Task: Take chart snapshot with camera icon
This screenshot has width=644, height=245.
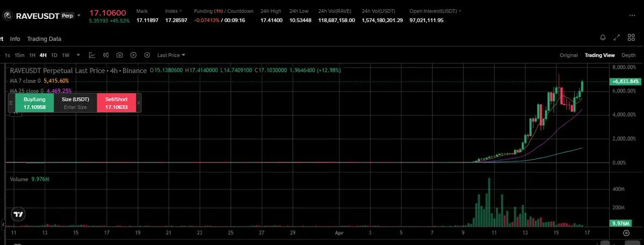Action: click(120, 55)
